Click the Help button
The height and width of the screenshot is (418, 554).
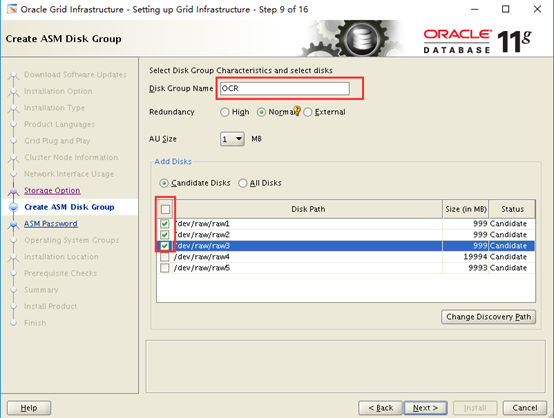click(29, 408)
